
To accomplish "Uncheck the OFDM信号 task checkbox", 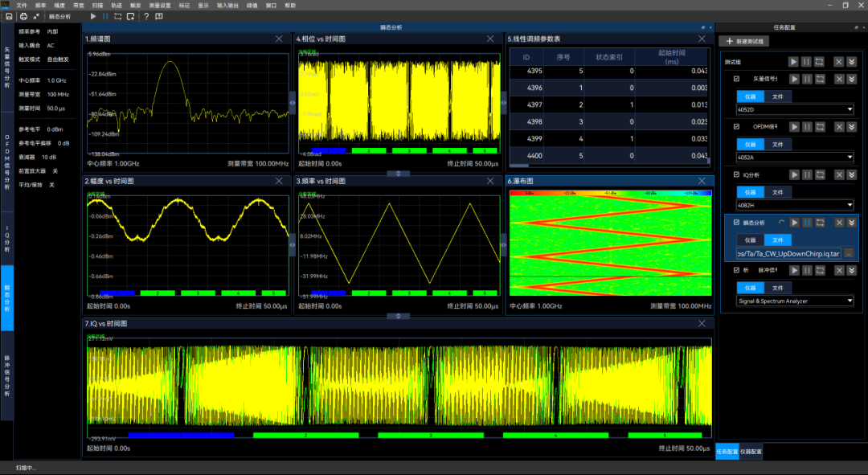I will pos(736,126).
